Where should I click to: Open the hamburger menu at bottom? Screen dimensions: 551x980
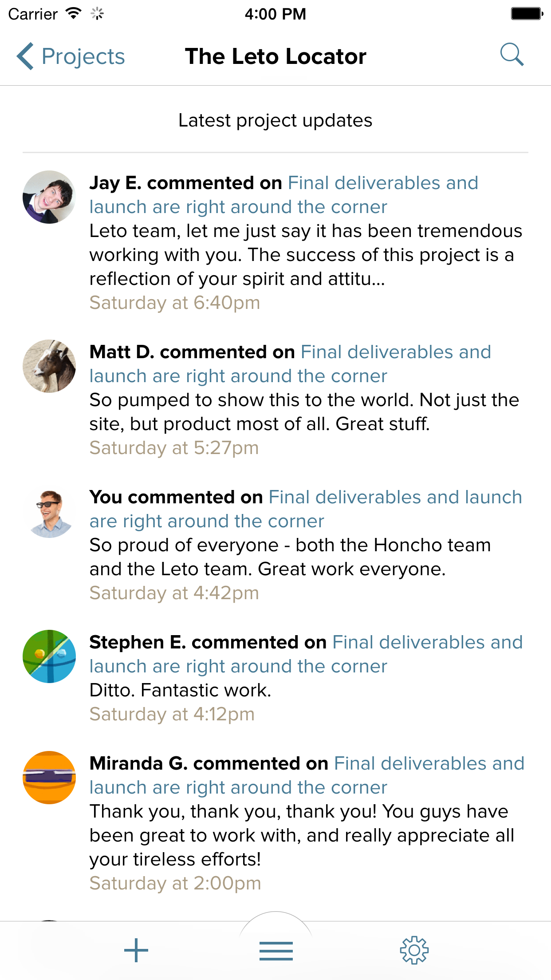276,950
